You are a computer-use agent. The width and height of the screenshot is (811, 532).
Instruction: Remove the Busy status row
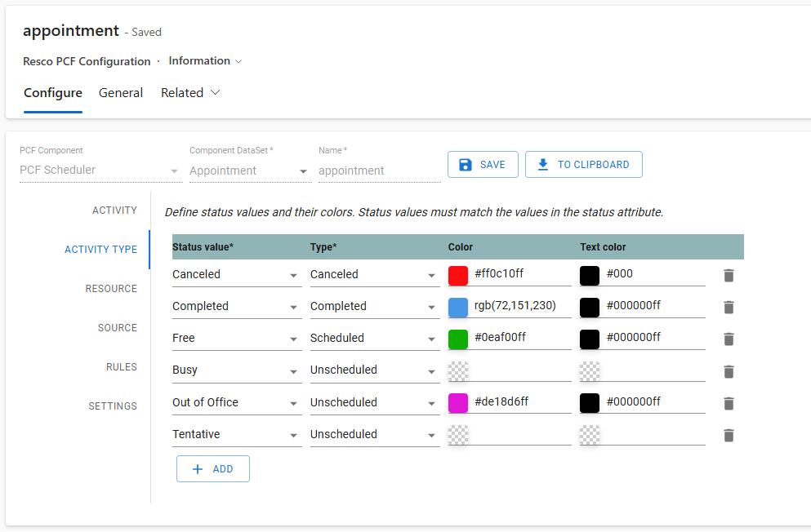tap(729, 371)
